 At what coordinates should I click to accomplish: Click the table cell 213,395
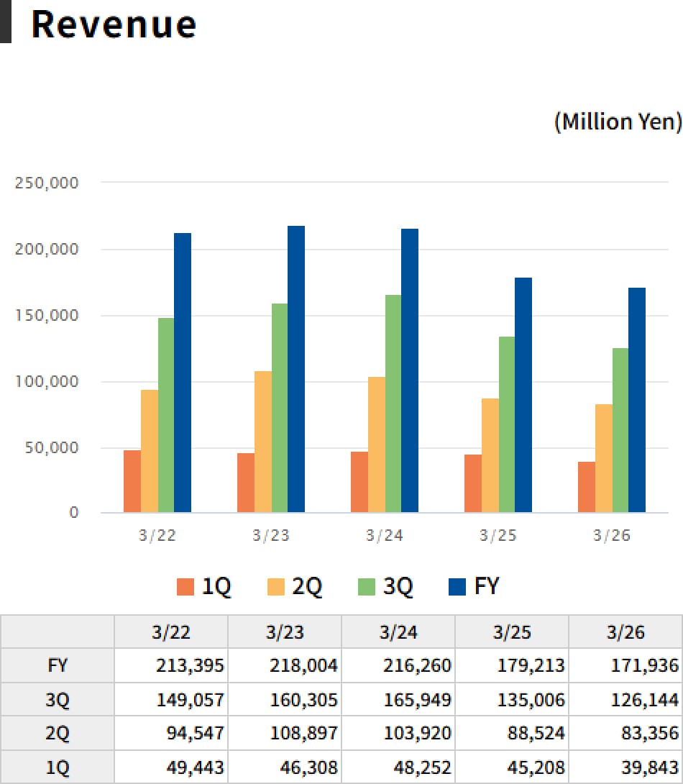[171, 665]
